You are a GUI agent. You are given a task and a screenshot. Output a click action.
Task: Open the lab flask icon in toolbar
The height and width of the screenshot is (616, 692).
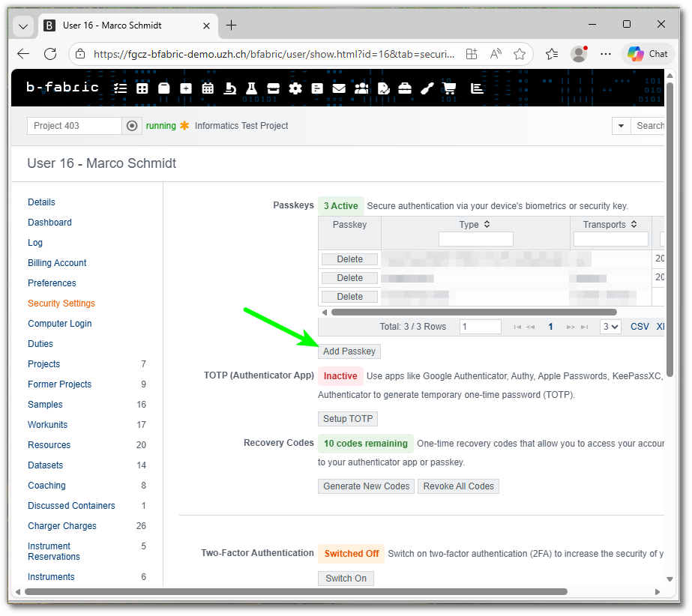point(252,88)
